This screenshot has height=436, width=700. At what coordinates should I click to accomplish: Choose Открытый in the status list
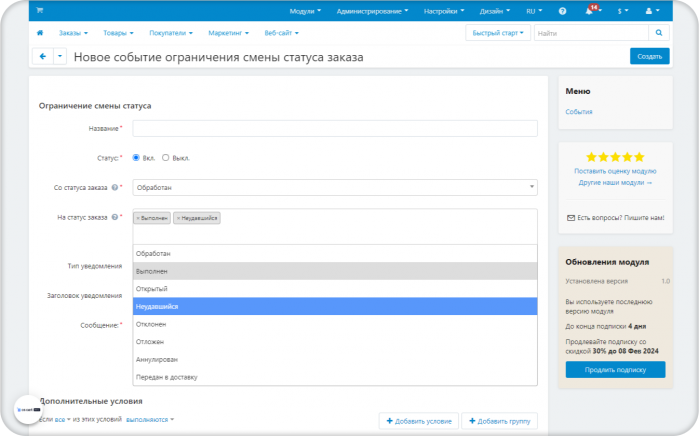pos(335,289)
